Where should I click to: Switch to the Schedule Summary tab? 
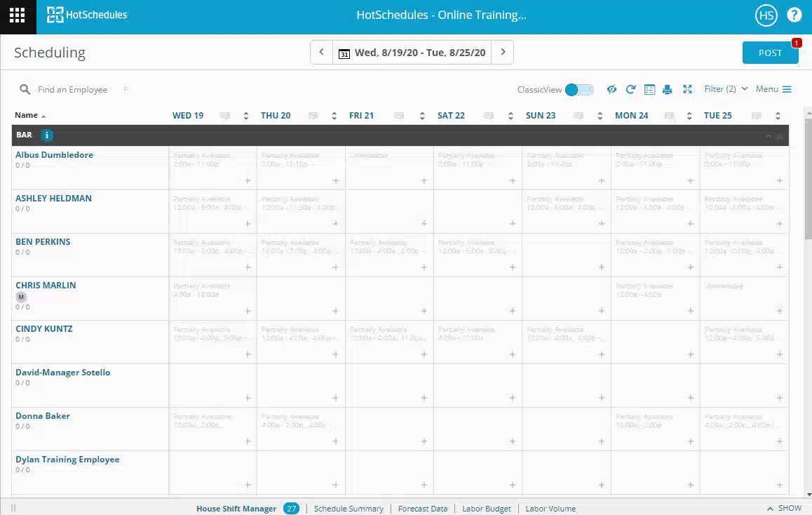point(349,509)
